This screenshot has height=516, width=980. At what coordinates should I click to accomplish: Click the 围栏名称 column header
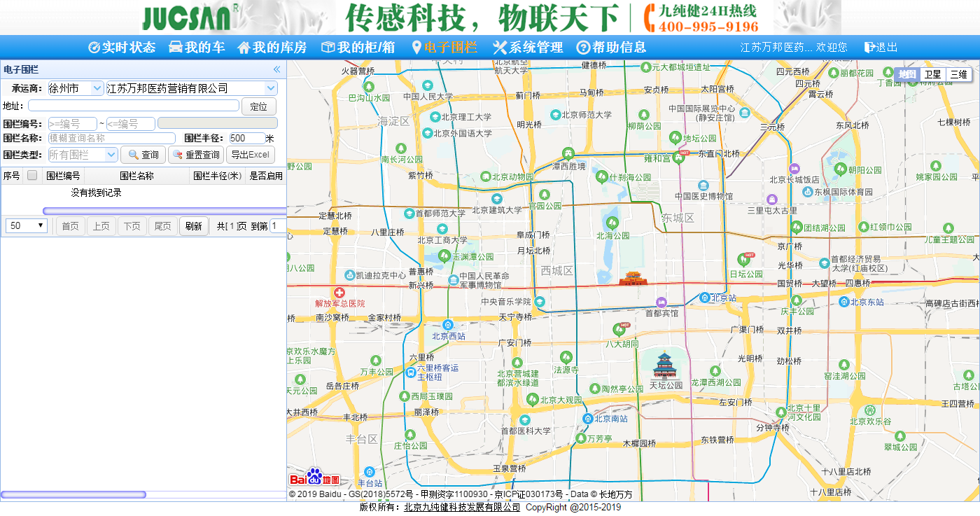[x=136, y=176]
